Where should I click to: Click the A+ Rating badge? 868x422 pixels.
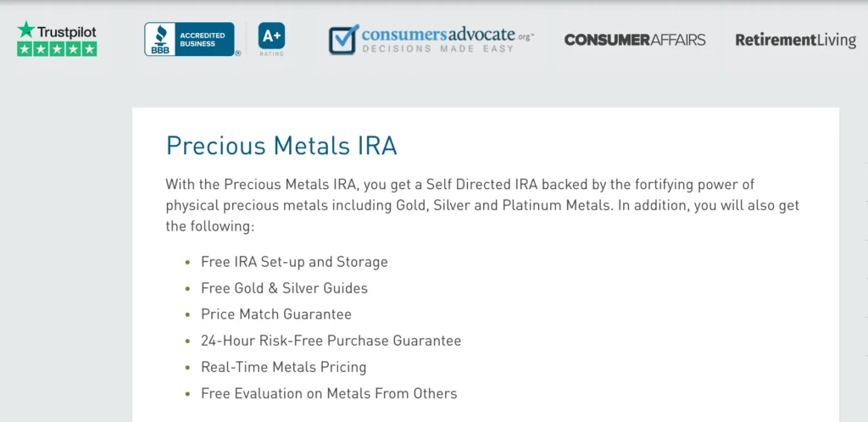tap(271, 39)
